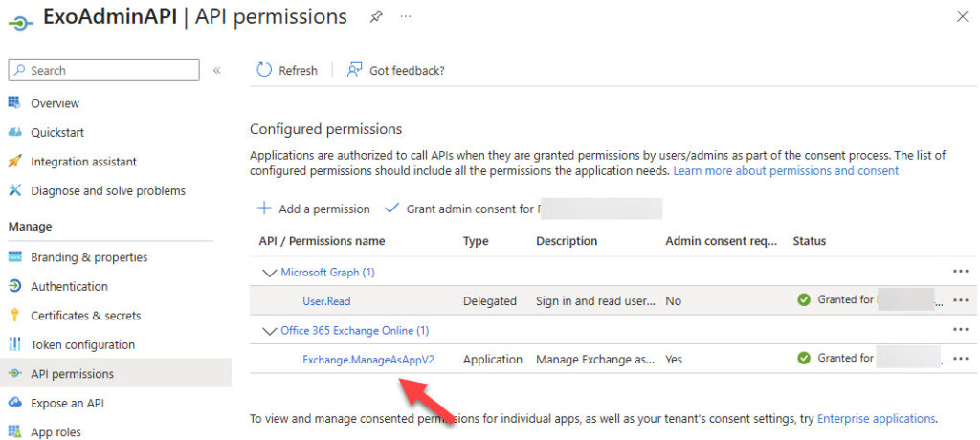The image size is (980, 440).
Task: Collapse Office 365 Exchange Online chevron
Action: coord(270,331)
